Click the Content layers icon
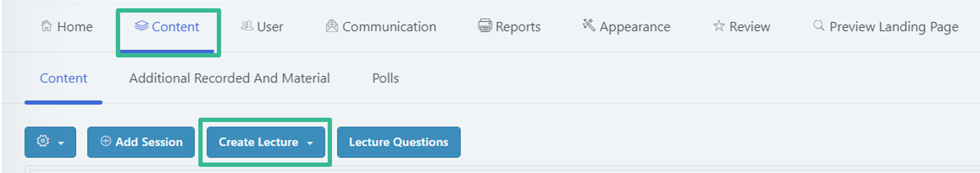The width and height of the screenshot is (980, 173). click(x=142, y=26)
